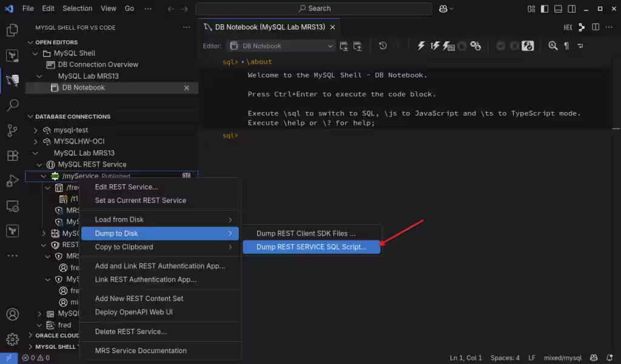This screenshot has height=364, width=621.
Task: Open the File menu
Action: click(28, 8)
